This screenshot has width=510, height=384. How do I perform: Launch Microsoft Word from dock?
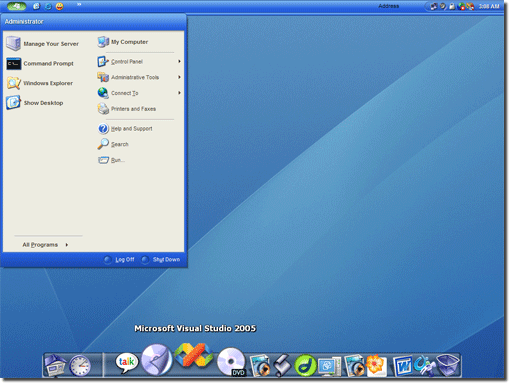coord(402,366)
